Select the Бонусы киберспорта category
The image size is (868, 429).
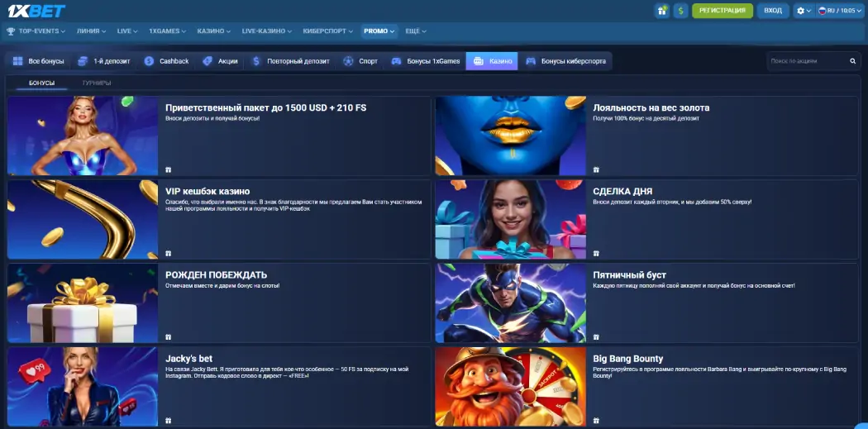[566, 61]
